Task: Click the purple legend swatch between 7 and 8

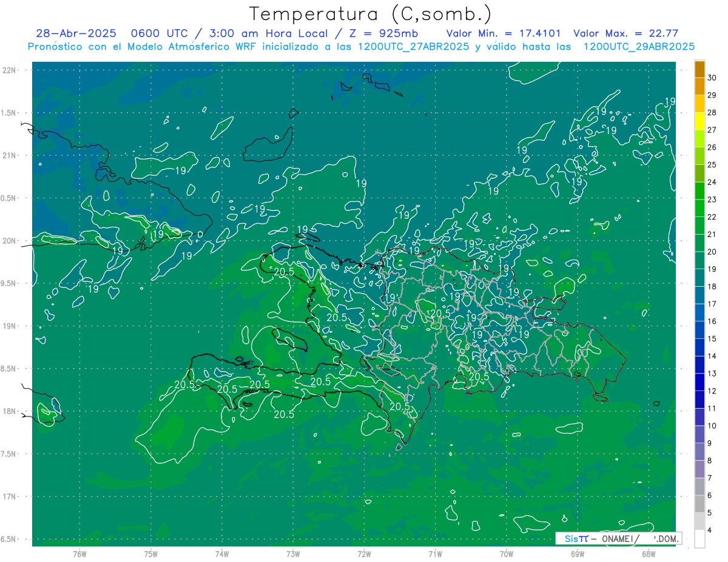Action: coord(699,469)
